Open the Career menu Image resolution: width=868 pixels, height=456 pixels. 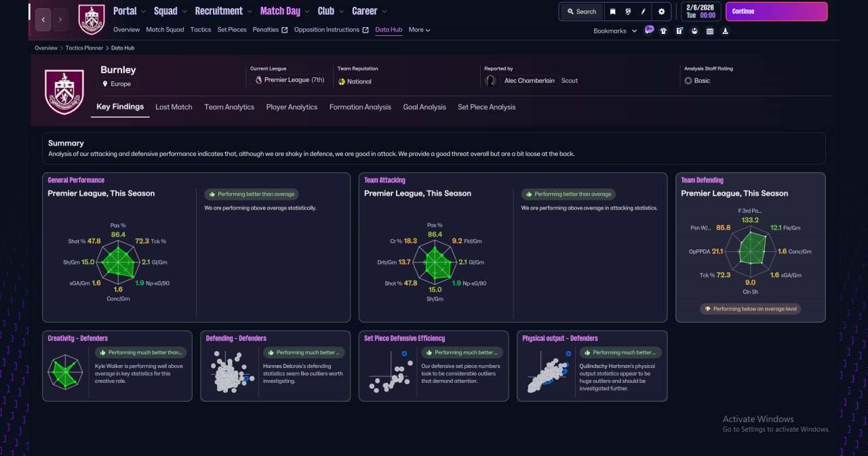point(365,11)
